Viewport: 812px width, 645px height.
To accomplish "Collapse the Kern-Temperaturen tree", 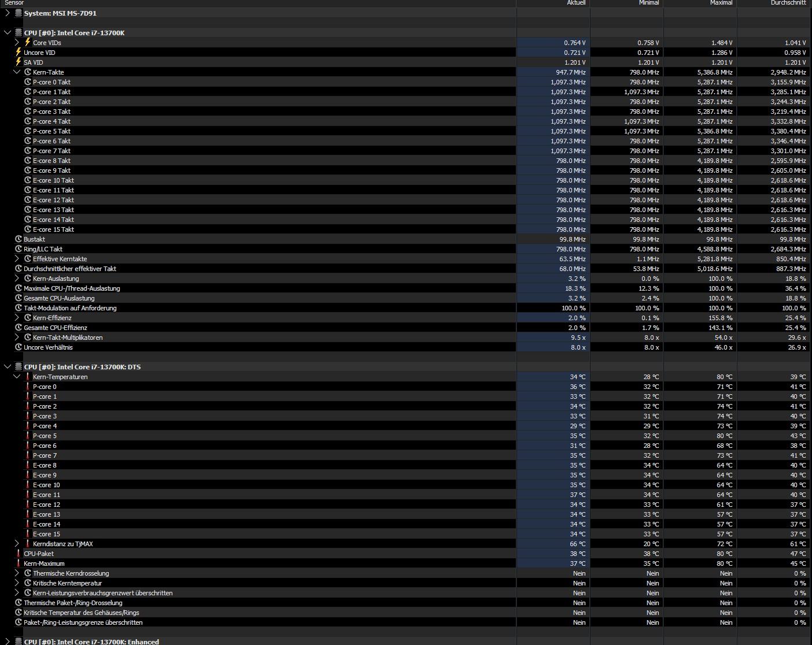I will [x=17, y=377].
